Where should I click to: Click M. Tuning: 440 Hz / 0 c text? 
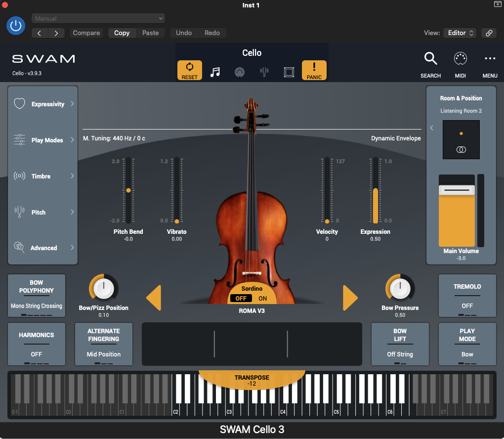pyautogui.click(x=114, y=138)
